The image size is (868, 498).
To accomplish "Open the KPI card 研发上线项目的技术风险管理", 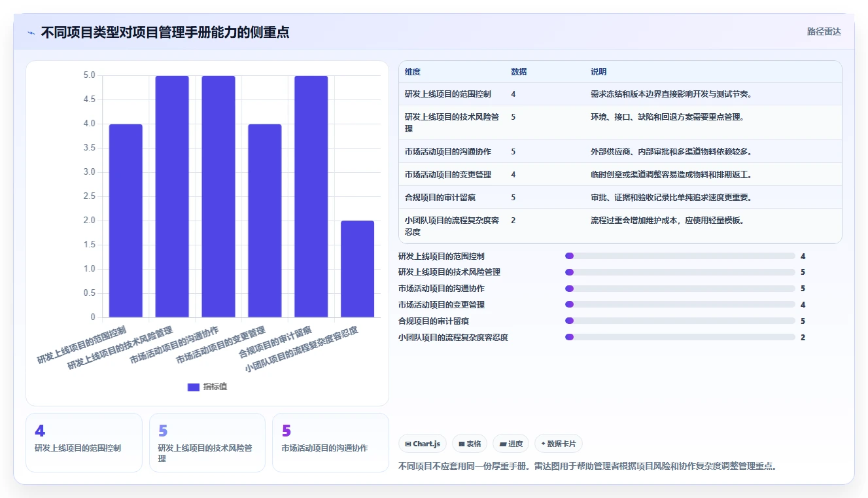I will click(207, 442).
